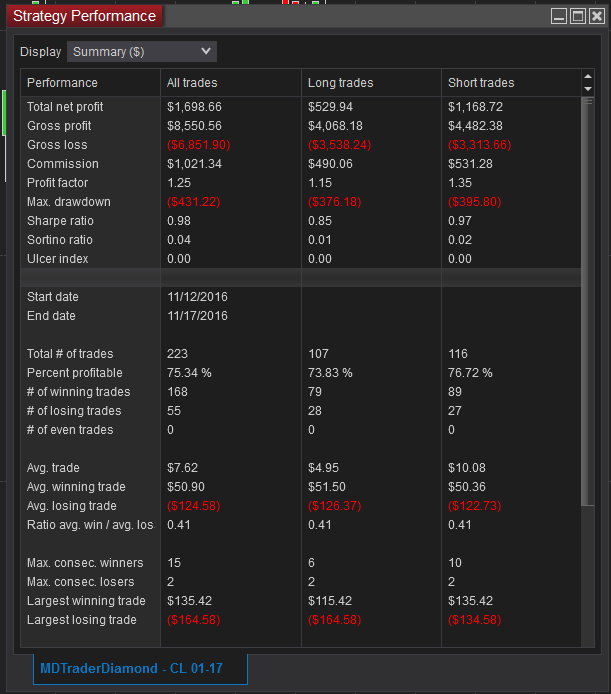Click the ($124.58) avg losing trade value
Screen dimensions: 611x694
coord(193,506)
